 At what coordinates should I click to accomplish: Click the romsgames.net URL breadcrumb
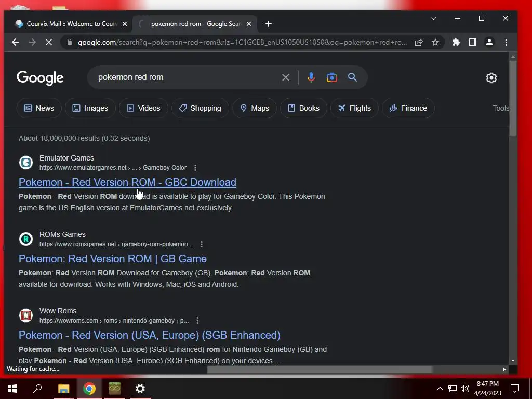(116, 244)
